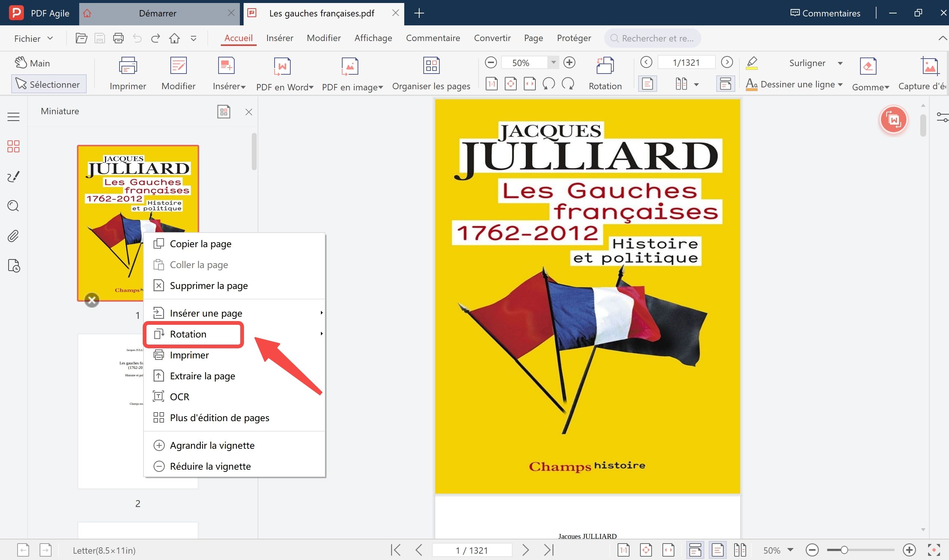Click the Rechercher search field
Screen dimensions: 949x560
[x=653, y=38]
